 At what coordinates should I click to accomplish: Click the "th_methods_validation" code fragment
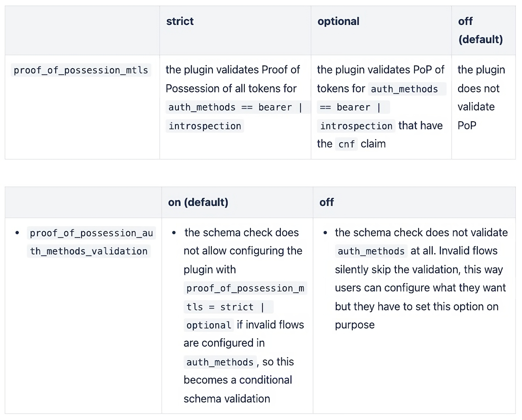tap(89, 251)
